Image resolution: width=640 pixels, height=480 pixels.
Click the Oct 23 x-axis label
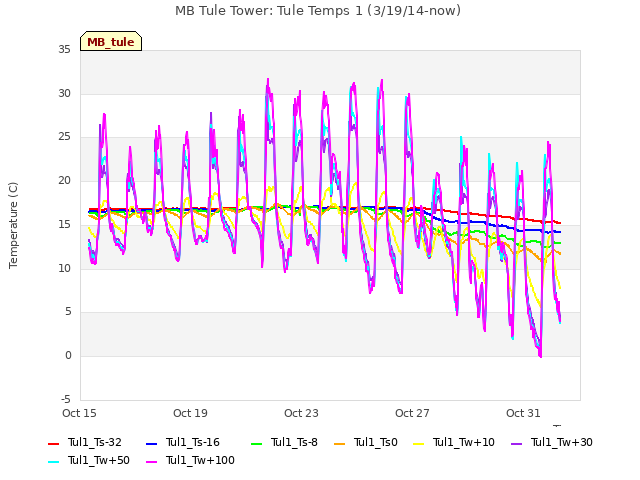(301, 413)
